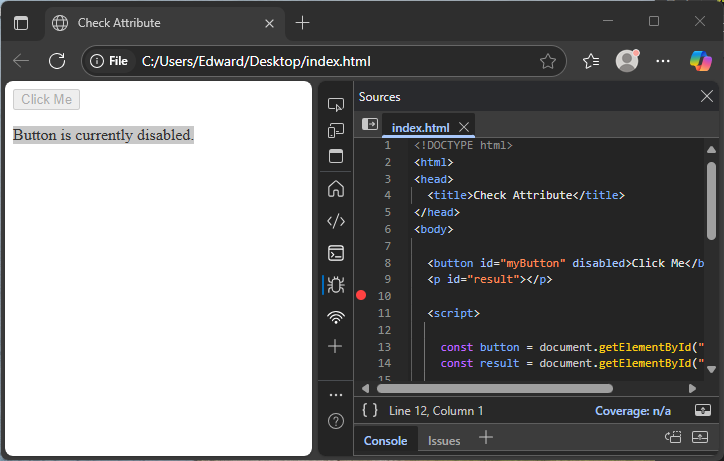The height and width of the screenshot is (461, 724).
Task: Click the disabled Click Me button
Action: coord(46,100)
